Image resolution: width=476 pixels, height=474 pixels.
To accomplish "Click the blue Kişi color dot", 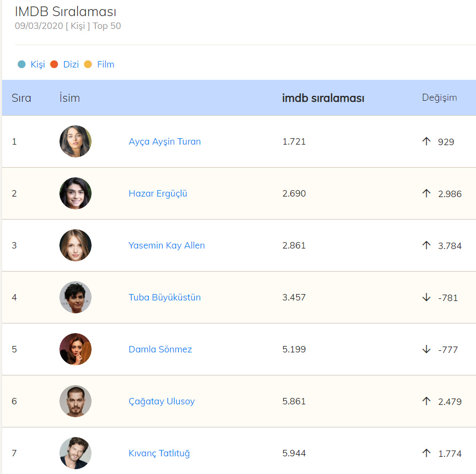I will (21, 64).
